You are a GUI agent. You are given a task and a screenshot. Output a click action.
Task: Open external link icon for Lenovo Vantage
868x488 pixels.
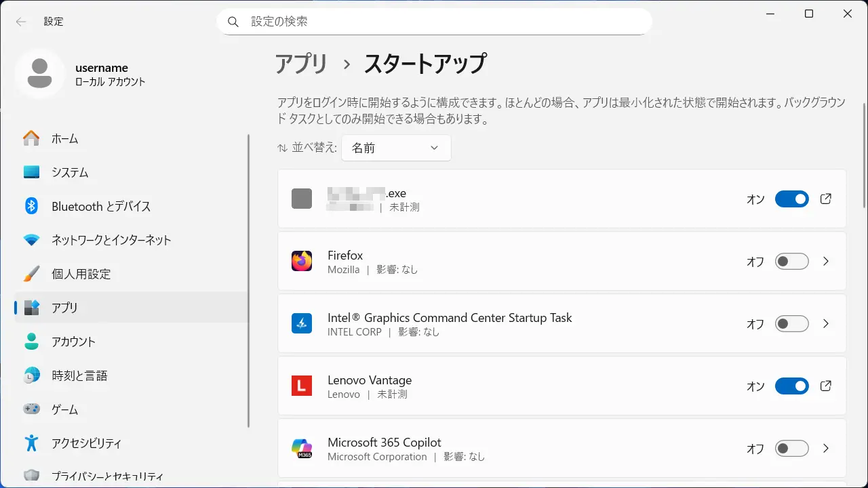825,386
